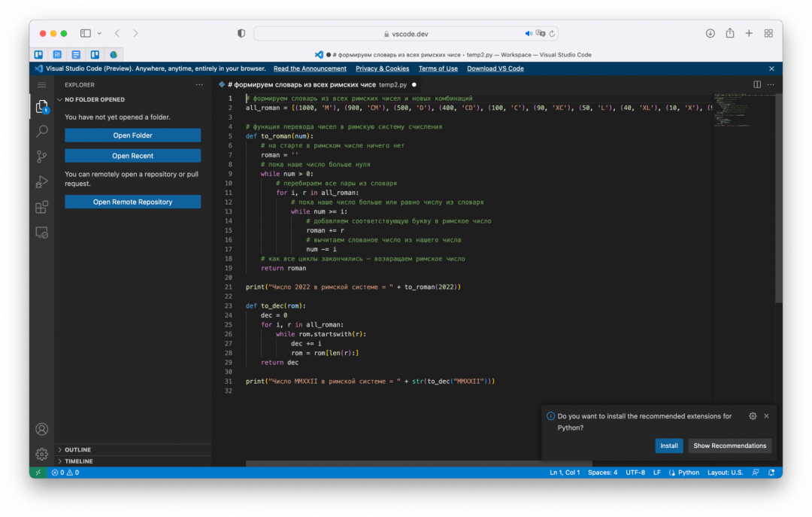Toggle the hamburger menu in activity bar
Screen dimensions: 812x517
point(42,85)
